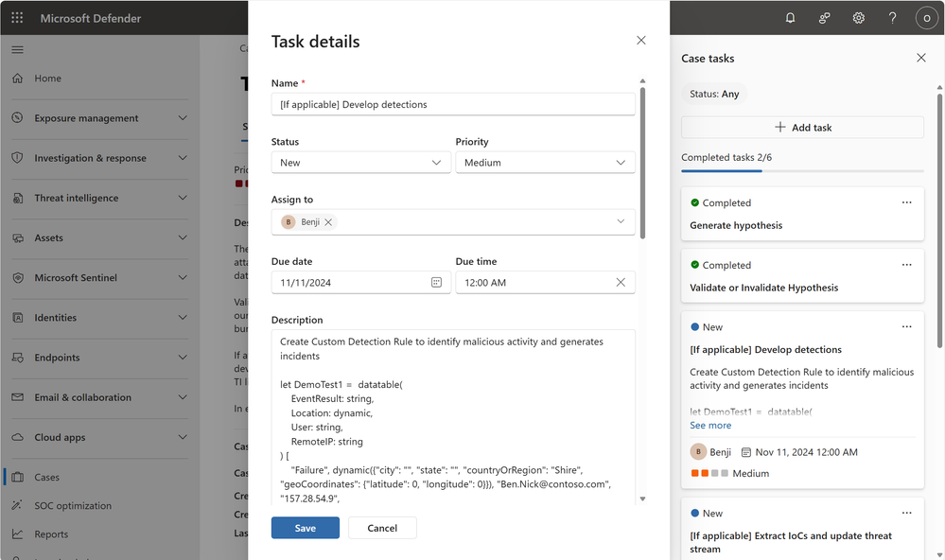Image resolution: width=945 pixels, height=560 pixels.
Task: Expand Threat intelligence section
Action: pyautogui.click(x=183, y=198)
